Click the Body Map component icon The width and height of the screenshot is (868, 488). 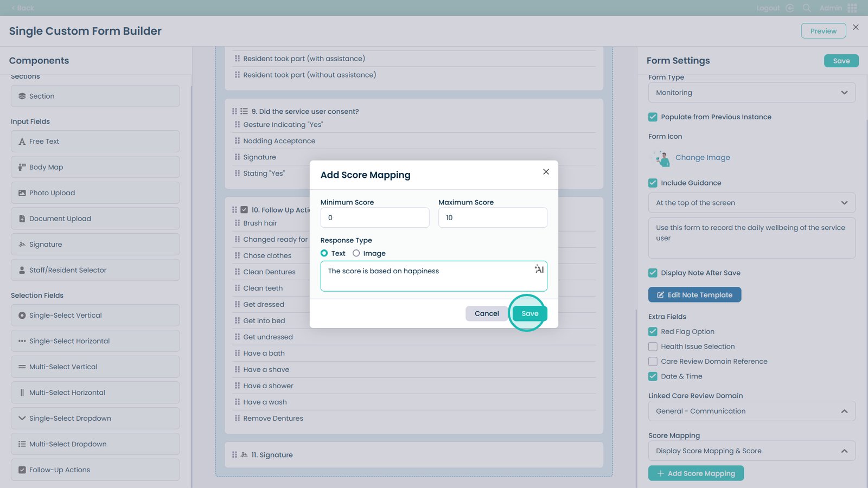[22, 167]
